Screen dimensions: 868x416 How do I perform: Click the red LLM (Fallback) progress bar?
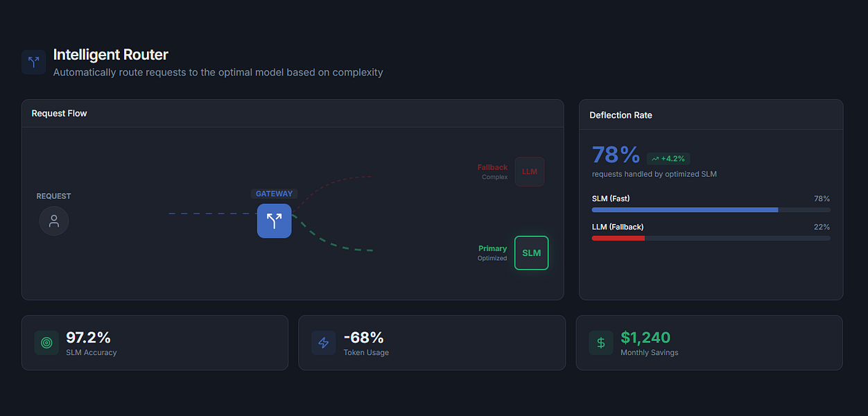tap(711, 238)
